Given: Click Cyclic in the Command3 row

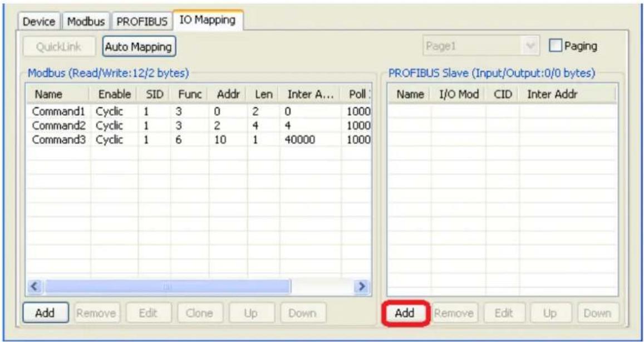Looking at the screenshot, I should pyautogui.click(x=109, y=140).
